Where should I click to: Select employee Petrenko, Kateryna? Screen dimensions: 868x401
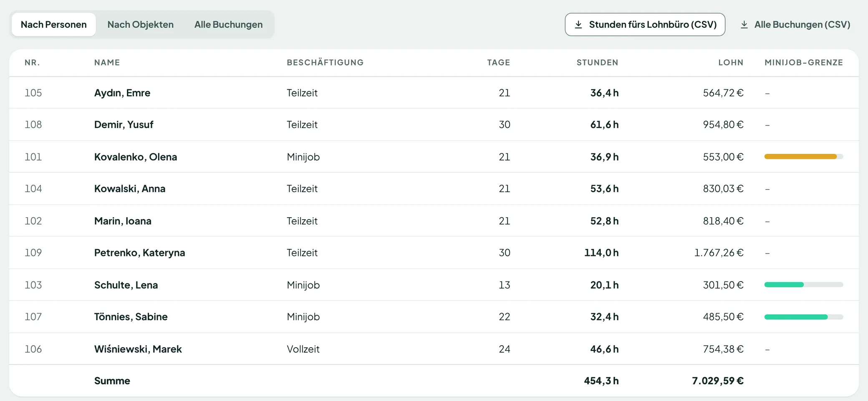[x=434, y=253]
